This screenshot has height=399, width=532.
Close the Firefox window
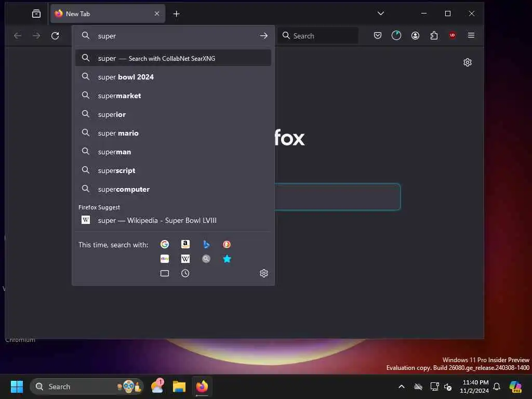(472, 13)
